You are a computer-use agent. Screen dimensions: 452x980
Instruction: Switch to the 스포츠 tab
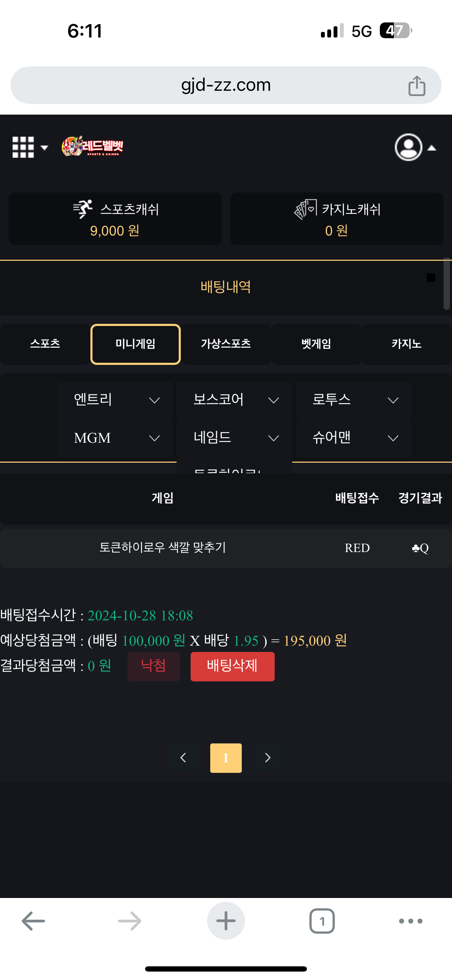[x=45, y=344]
